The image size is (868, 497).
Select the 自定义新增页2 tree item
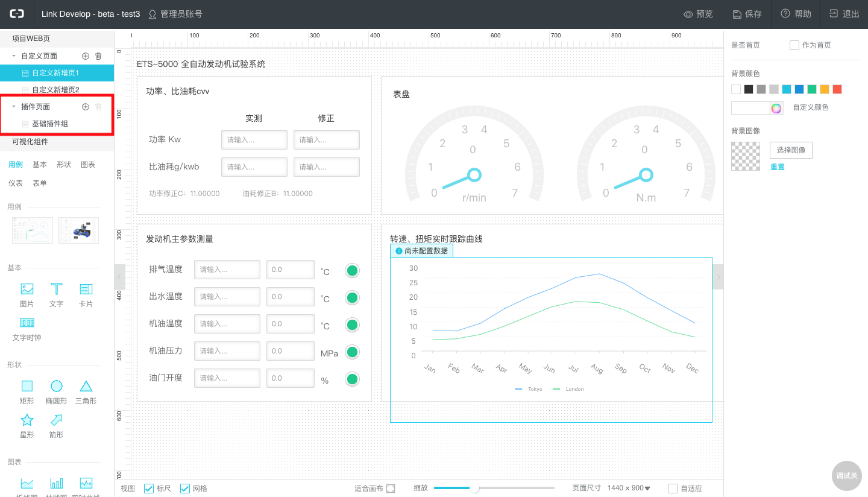(57, 90)
